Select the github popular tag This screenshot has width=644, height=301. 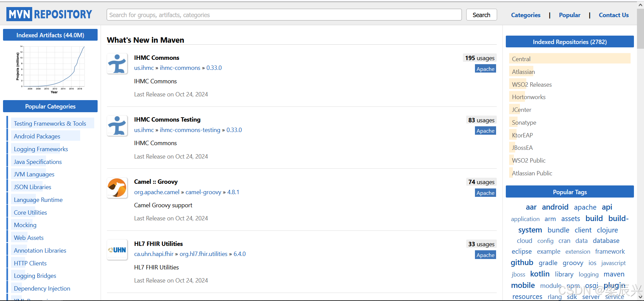point(522,262)
